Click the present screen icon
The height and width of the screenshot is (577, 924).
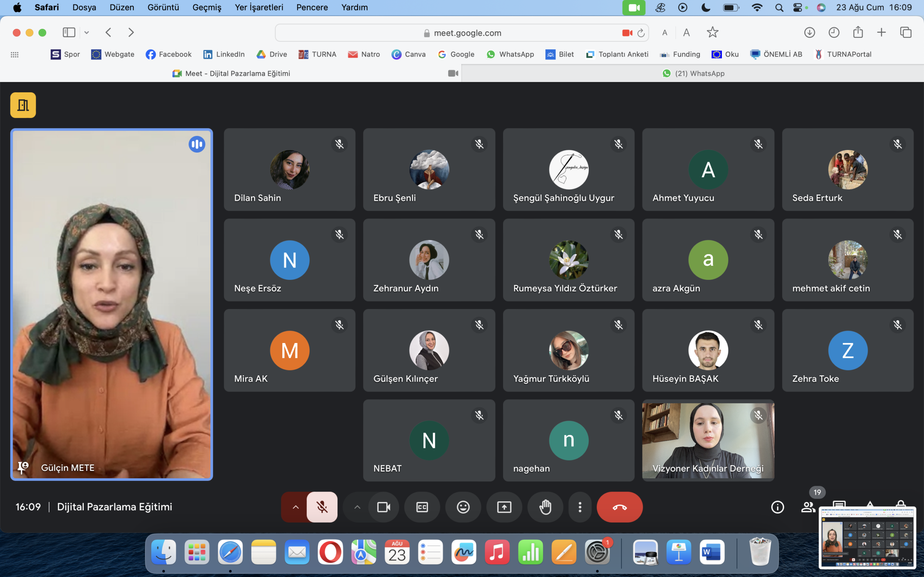(504, 507)
